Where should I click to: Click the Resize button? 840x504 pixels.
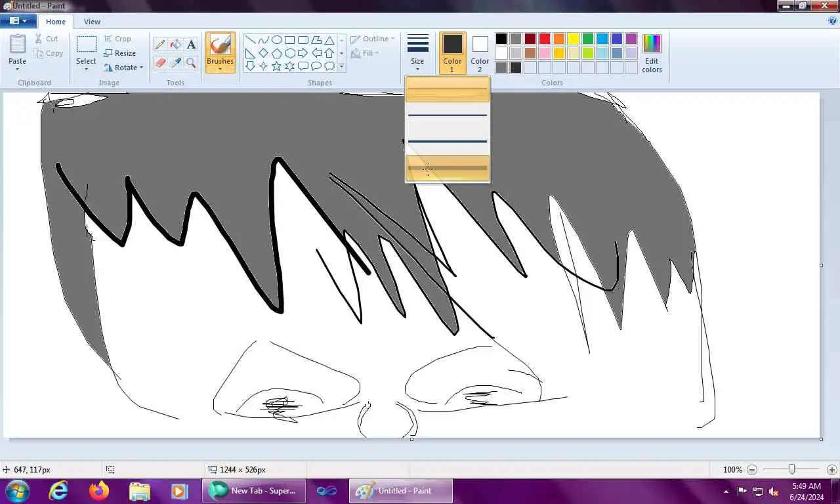coord(120,53)
